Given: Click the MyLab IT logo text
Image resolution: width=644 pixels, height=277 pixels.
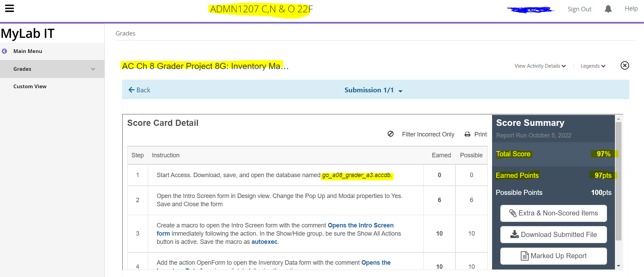Looking at the screenshot, I should (x=28, y=34).
